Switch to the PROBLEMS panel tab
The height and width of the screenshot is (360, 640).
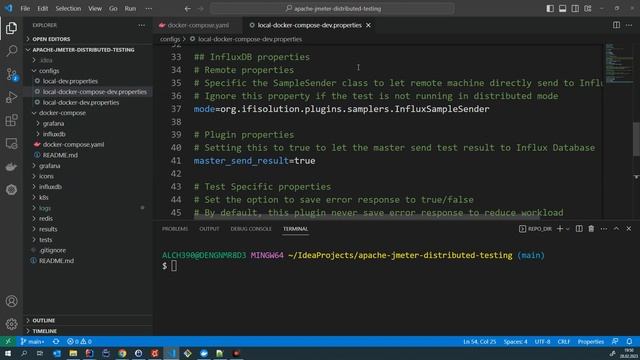coord(175,229)
